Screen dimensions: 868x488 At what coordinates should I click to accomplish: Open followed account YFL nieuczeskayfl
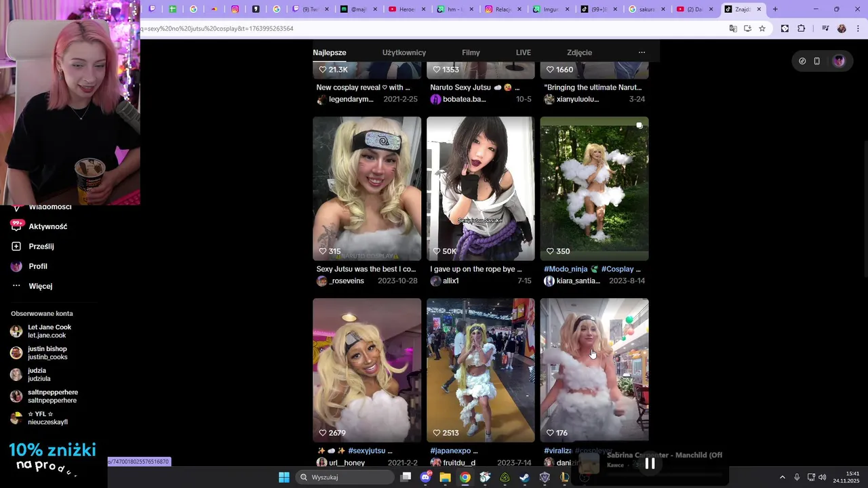(47, 418)
